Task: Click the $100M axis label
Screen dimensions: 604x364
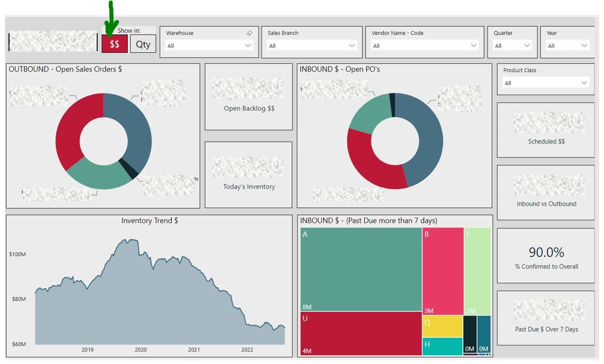Action: click(x=17, y=254)
